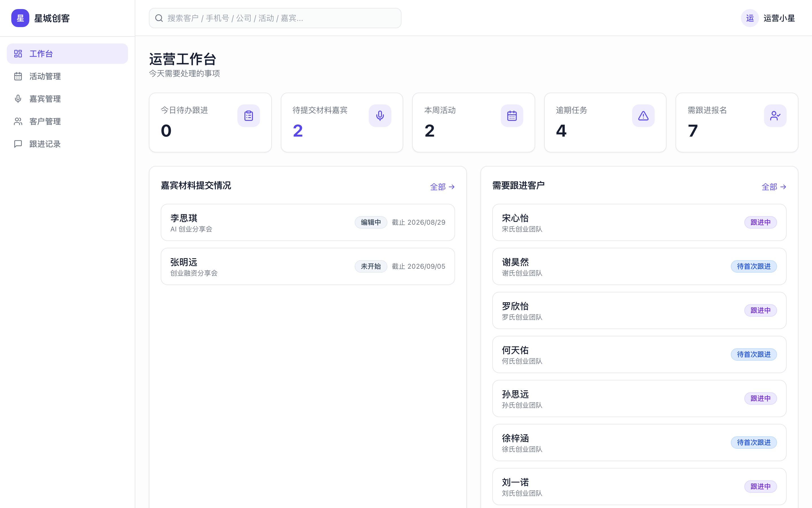Image resolution: width=812 pixels, height=508 pixels.
Task: Click deadline 截止 2026/09/05
Action: coord(418,266)
